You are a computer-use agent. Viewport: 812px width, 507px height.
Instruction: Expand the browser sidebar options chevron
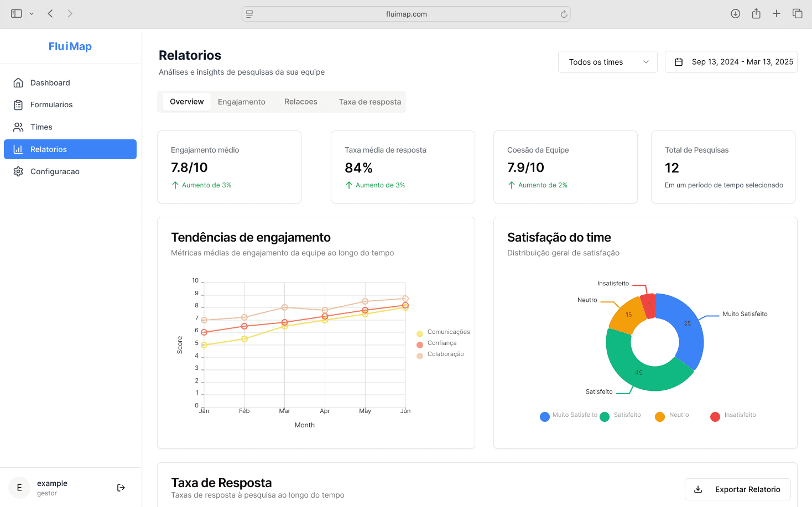coord(32,14)
